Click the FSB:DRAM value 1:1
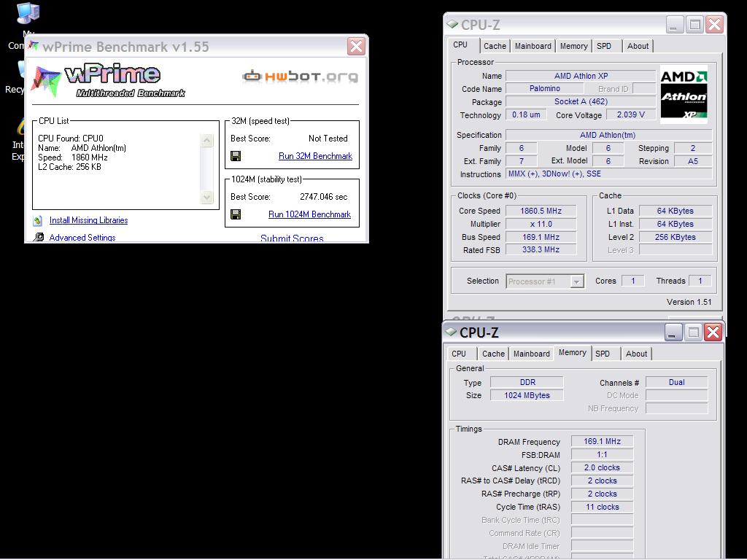Image resolution: width=747 pixels, height=560 pixels. point(602,455)
